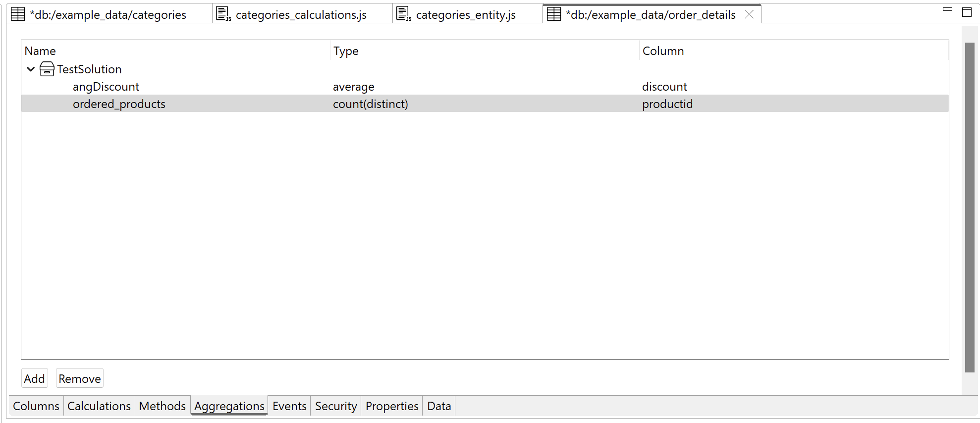Click the Type column header
980x423 pixels.
[485, 51]
